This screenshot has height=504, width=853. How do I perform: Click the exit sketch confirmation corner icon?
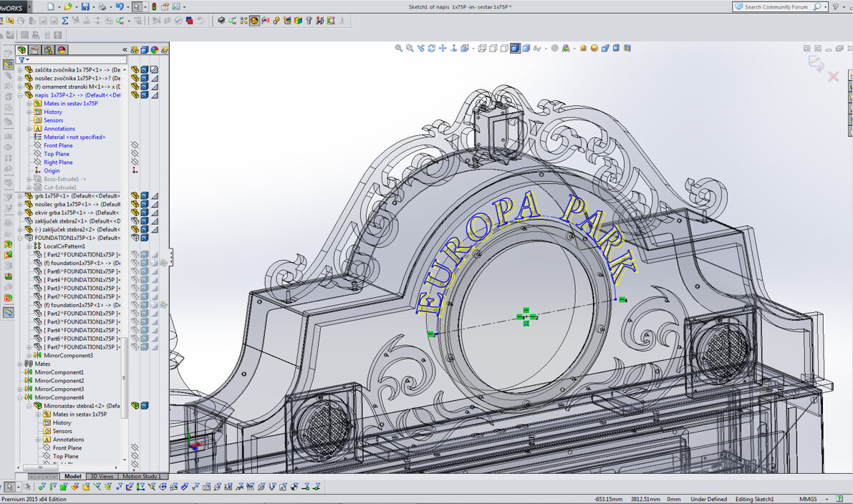pyautogui.click(x=816, y=64)
